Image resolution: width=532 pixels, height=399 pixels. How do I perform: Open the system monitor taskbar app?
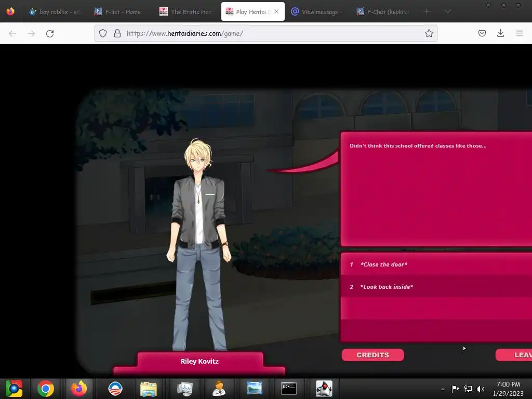click(184, 389)
